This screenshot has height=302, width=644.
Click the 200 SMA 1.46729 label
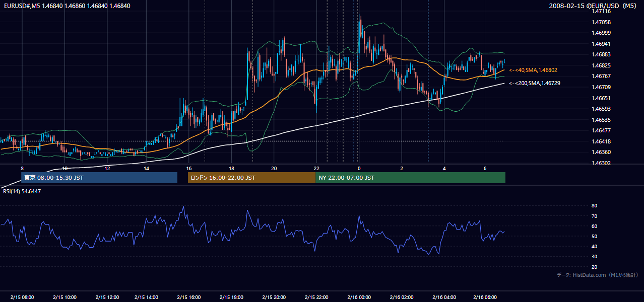[x=534, y=83]
